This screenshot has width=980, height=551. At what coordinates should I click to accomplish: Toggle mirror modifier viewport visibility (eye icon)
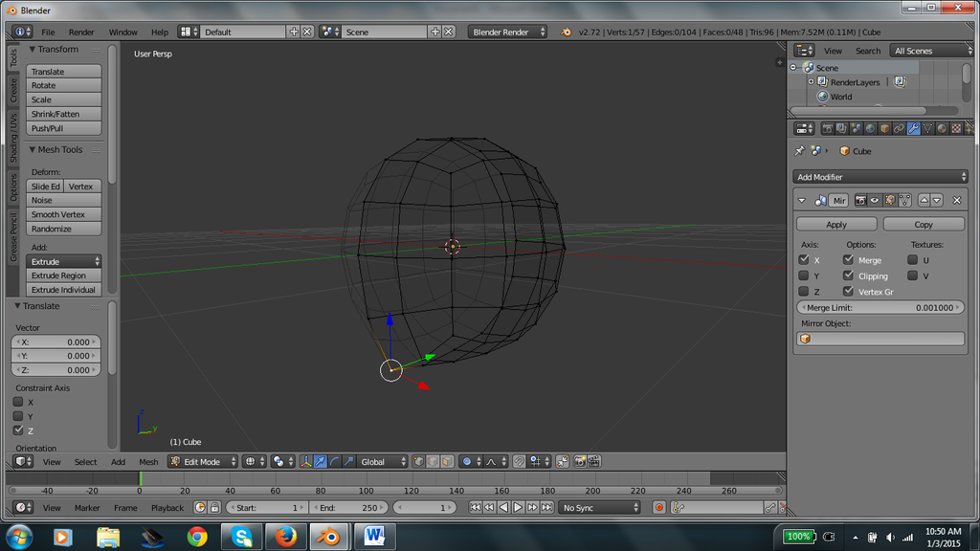[875, 200]
